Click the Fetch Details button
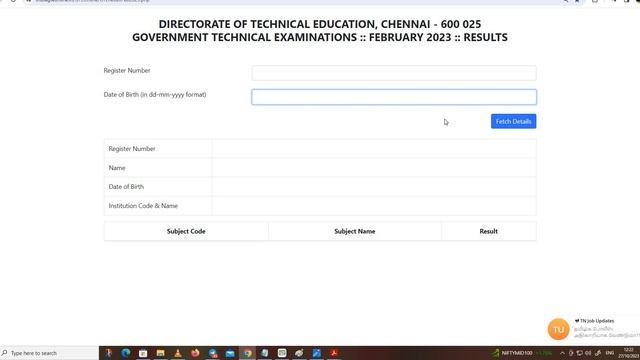The image size is (640, 360). coord(513,121)
